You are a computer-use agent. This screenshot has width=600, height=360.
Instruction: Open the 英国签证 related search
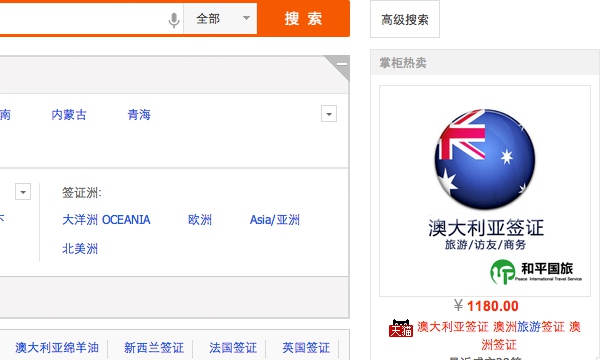click(306, 347)
